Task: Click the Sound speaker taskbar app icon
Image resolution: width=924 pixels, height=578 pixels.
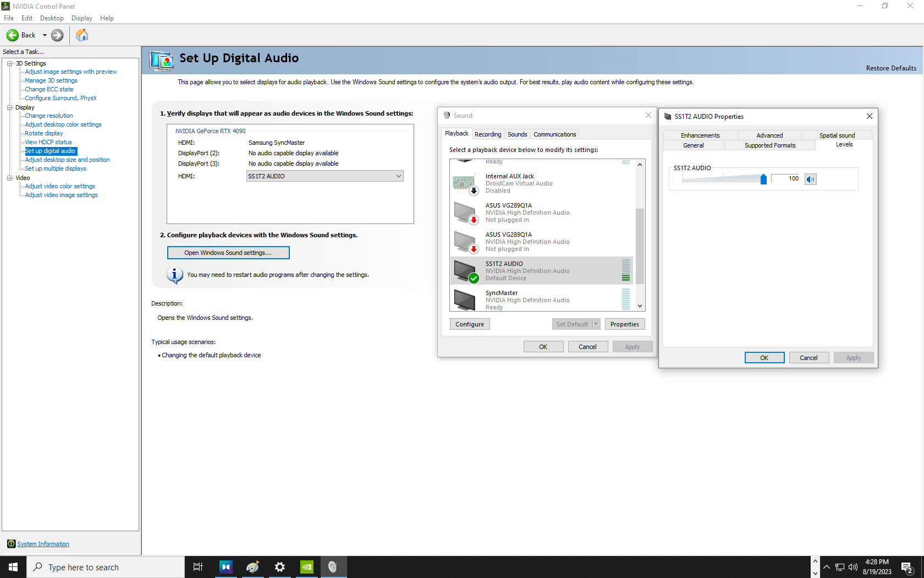Action: click(333, 567)
